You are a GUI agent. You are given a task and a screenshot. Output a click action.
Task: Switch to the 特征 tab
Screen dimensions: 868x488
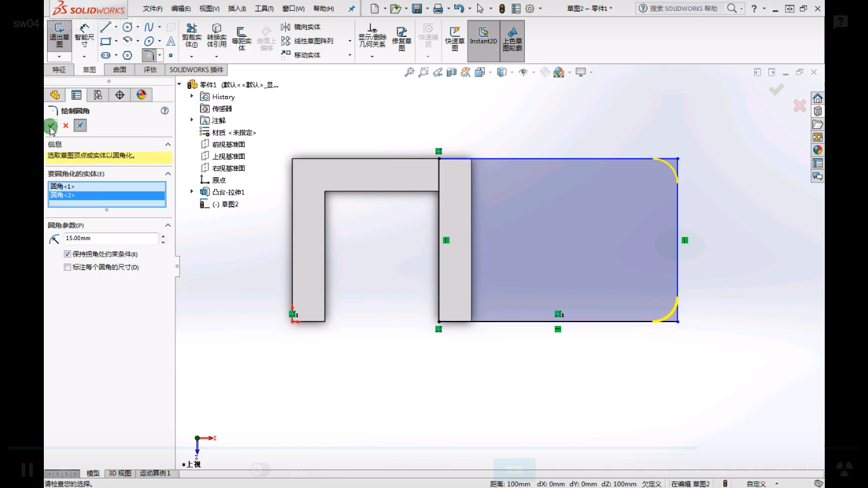coord(59,70)
